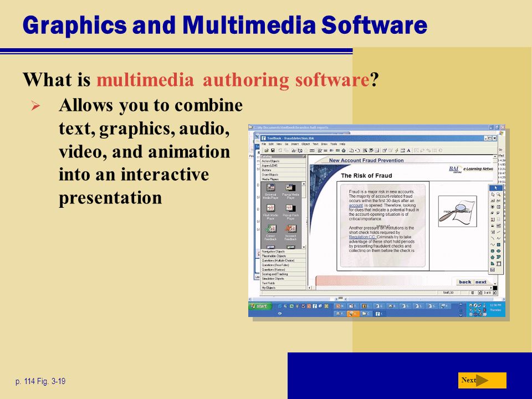Select the Pop-up Media Player catalog object
Screen dimensions: 532x399
tap(290, 191)
